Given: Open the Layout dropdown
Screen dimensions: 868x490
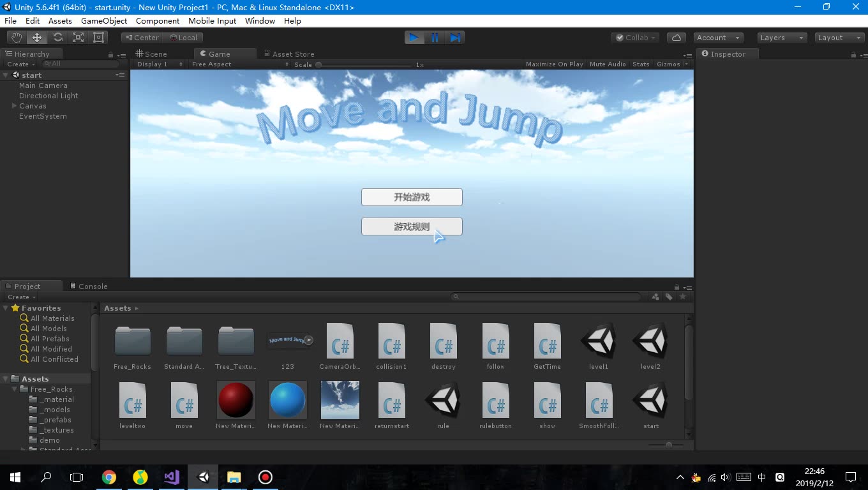Looking at the screenshot, I should (839, 38).
